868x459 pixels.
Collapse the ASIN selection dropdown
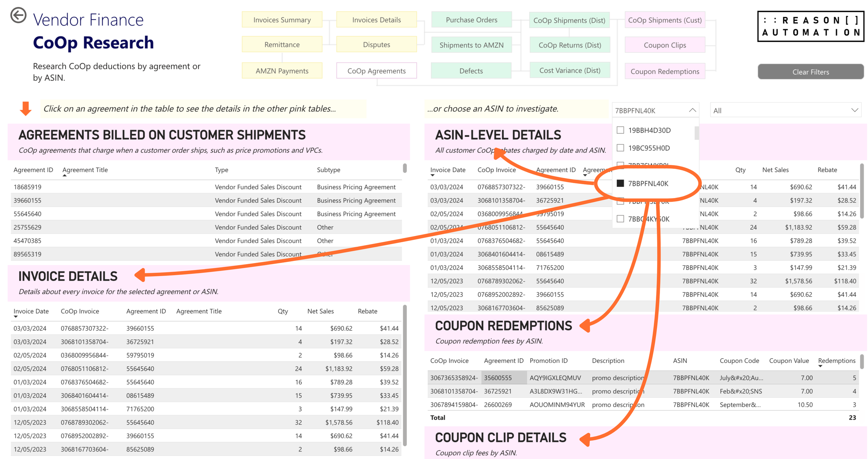pos(691,110)
